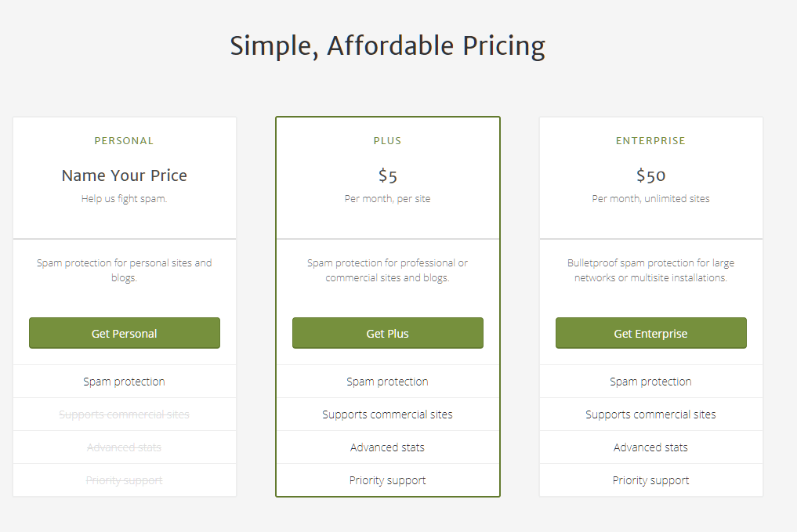797x532 pixels.
Task: Click the Get Personal button
Action: [x=125, y=333]
